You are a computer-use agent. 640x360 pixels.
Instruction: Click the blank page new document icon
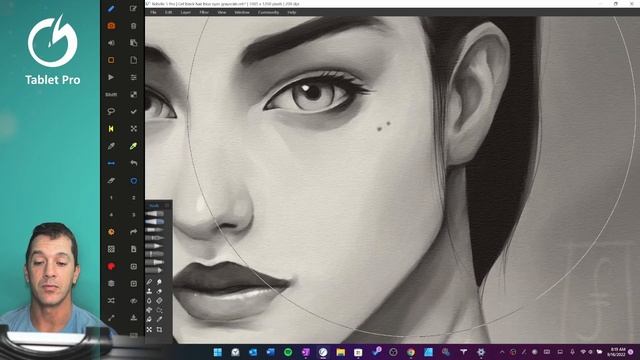coord(133,60)
